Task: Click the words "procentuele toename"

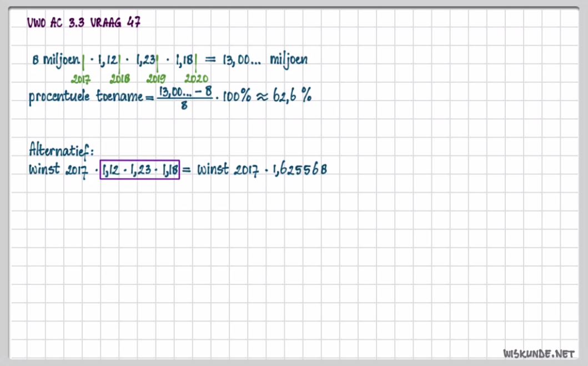Action: coord(85,97)
